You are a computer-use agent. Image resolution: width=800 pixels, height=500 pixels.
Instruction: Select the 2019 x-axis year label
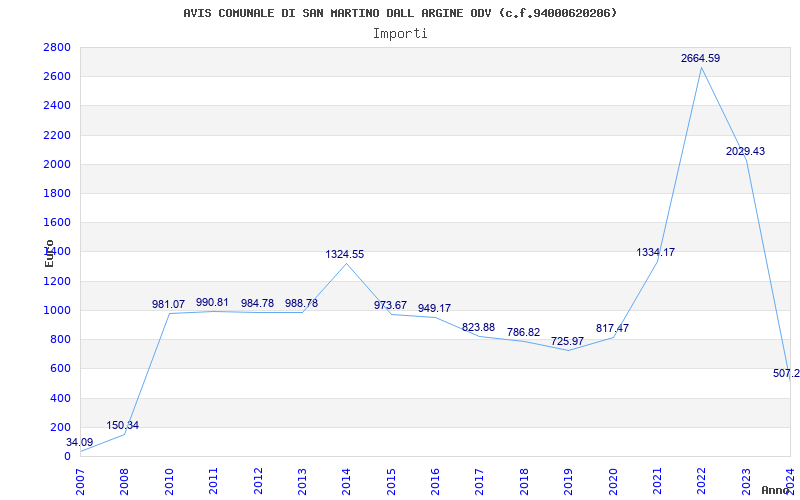(x=569, y=481)
